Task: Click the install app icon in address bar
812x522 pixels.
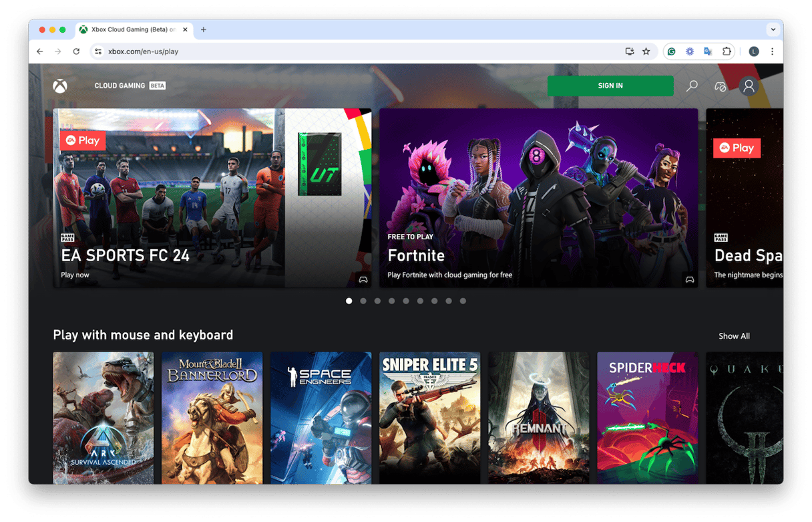Action: [629, 51]
